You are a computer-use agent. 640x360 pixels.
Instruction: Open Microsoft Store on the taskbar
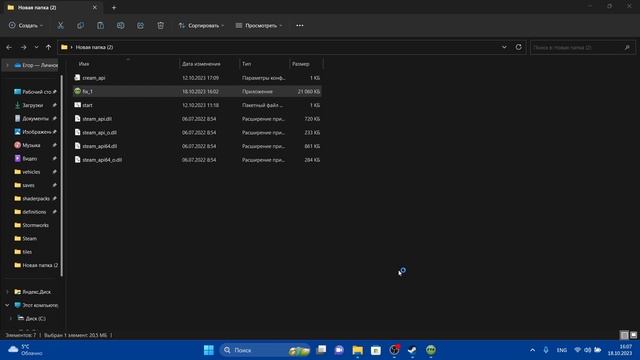376,350
